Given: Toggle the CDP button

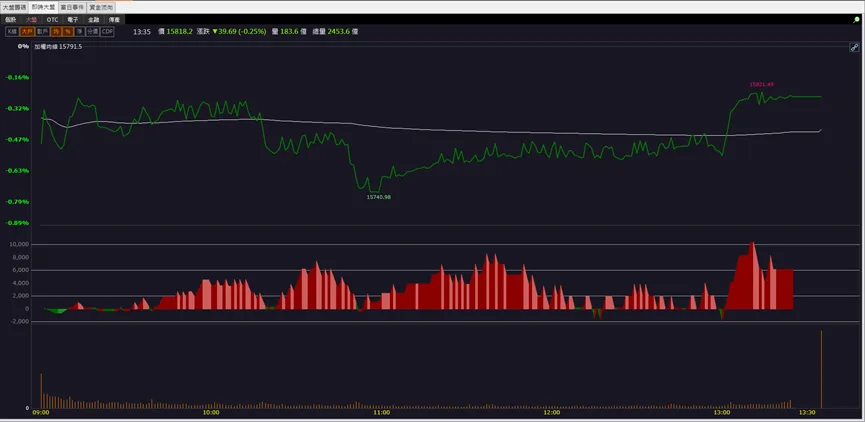Looking at the screenshot, I should tap(107, 31).
